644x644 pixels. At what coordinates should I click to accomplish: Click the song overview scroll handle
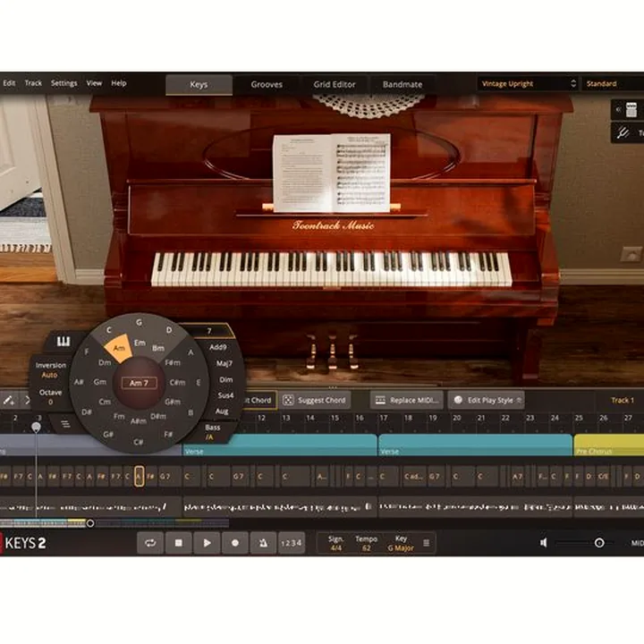90,523
